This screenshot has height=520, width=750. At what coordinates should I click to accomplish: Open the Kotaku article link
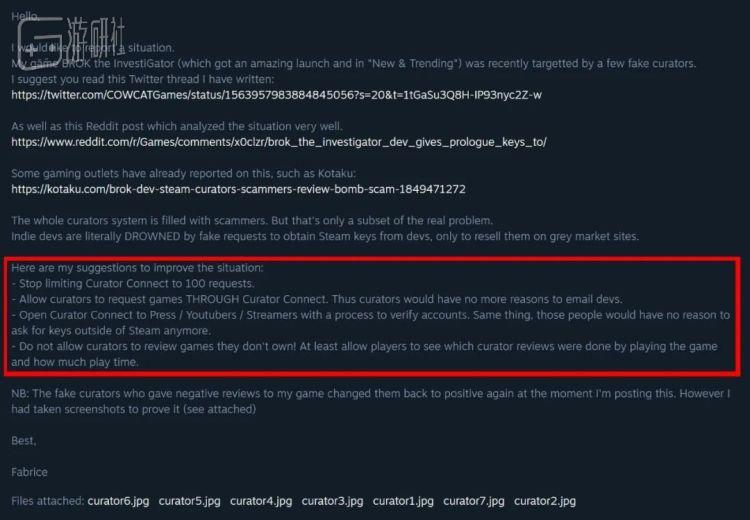point(238,189)
